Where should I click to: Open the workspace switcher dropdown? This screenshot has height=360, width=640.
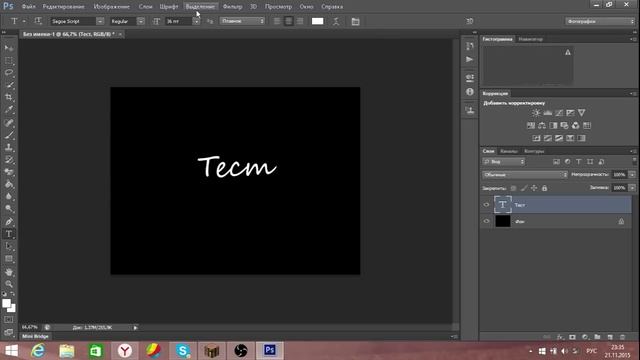tap(600, 21)
